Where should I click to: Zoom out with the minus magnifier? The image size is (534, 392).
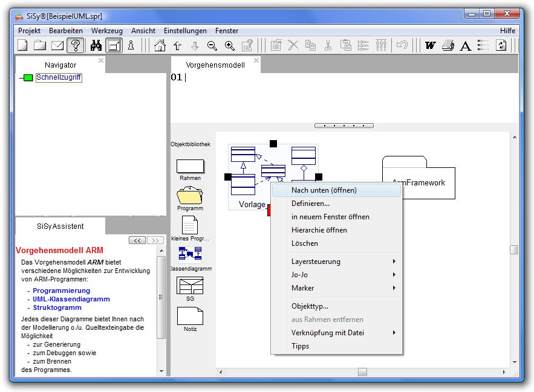coord(212,45)
